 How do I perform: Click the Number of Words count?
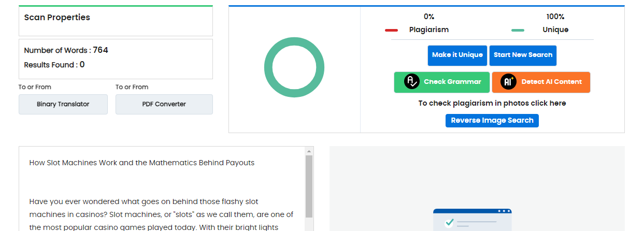click(x=101, y=50)
